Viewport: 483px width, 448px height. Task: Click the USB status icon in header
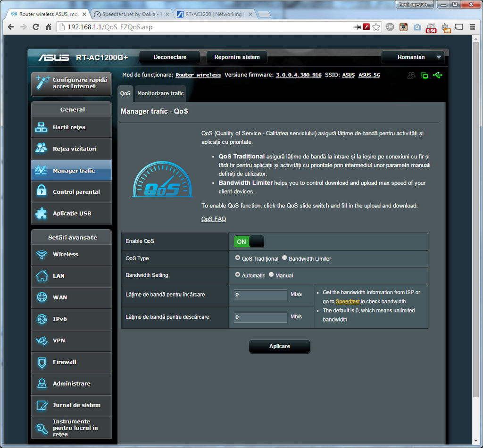[x=437, y=75]
